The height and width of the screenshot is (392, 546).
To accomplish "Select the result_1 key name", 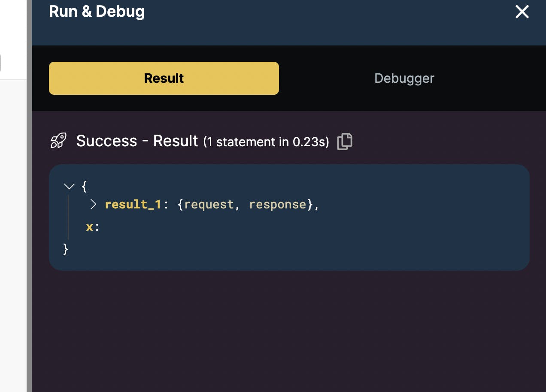I will point(133,204).
